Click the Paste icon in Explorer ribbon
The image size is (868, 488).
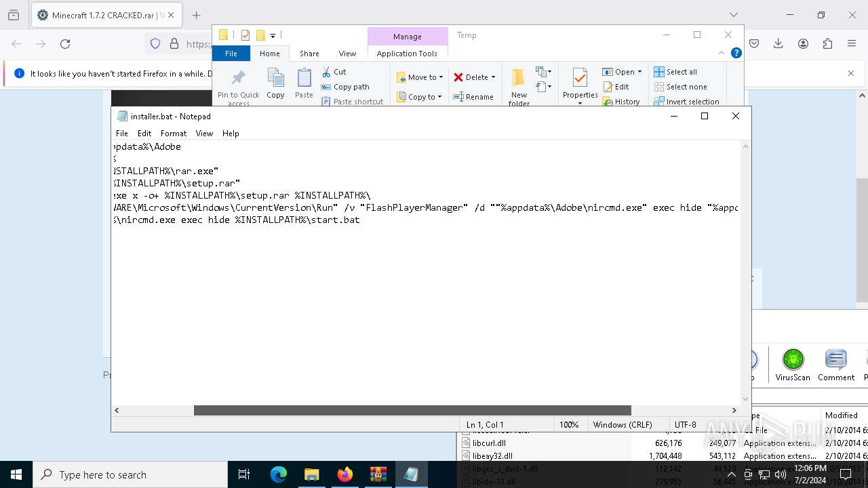pos(304,78)
